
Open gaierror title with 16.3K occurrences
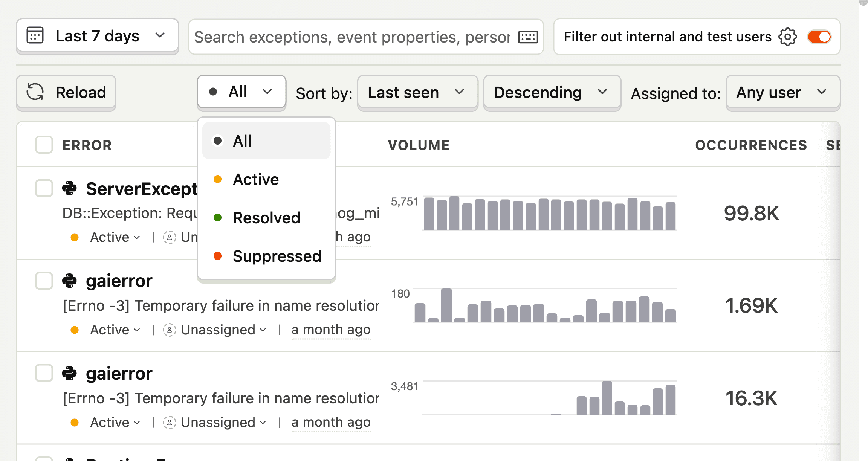[x=119, y=374]
